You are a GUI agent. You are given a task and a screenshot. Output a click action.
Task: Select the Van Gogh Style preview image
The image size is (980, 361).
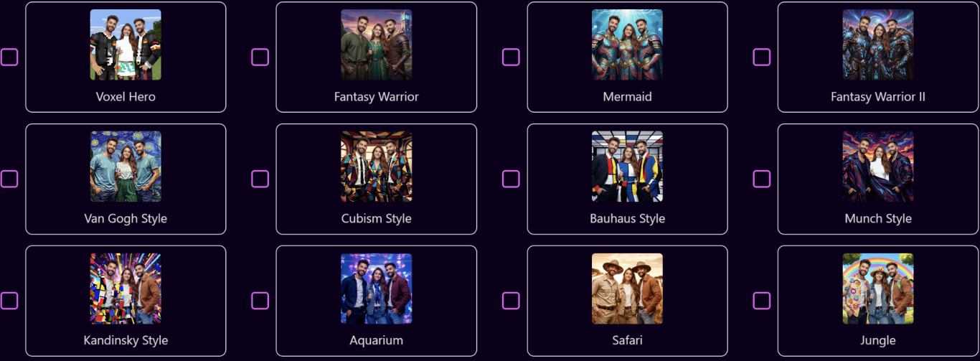point(126,167)
